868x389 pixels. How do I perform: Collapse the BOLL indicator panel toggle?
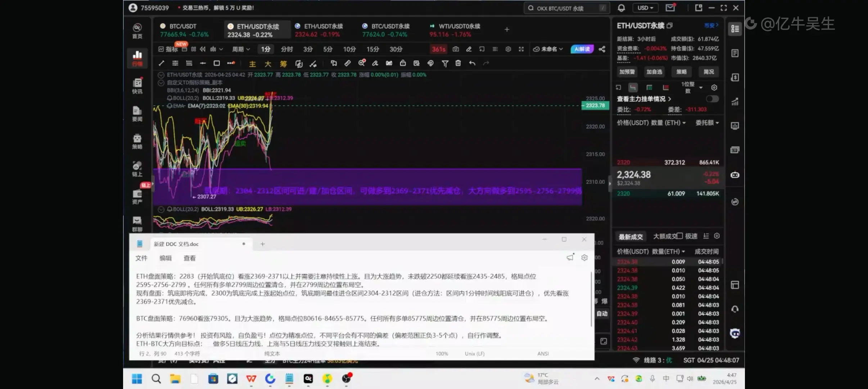pos(161,209)
